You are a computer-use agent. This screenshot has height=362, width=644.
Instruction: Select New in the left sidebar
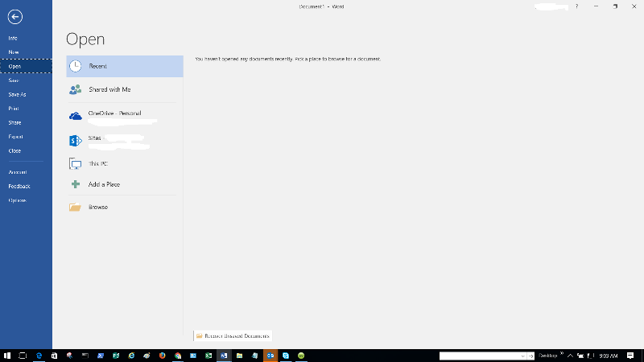pos(14,52)
